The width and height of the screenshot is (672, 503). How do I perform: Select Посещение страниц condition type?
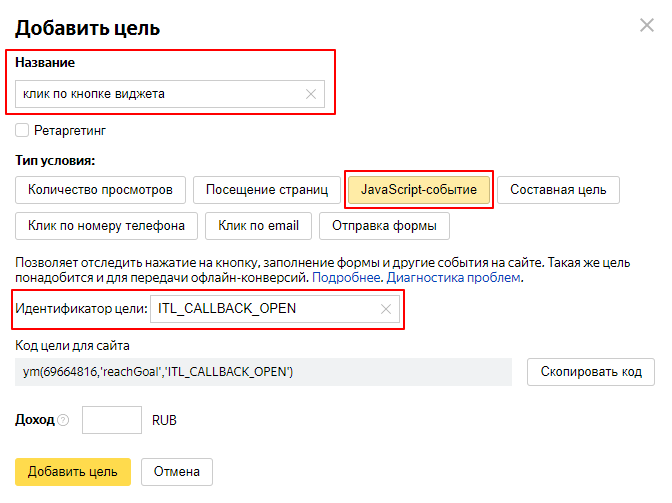266,189
